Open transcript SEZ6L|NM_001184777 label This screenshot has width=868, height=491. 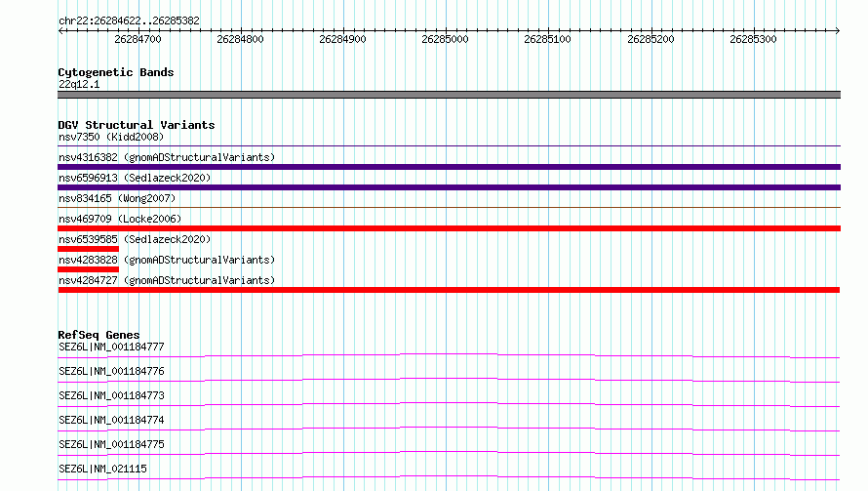tap(111, 347)
